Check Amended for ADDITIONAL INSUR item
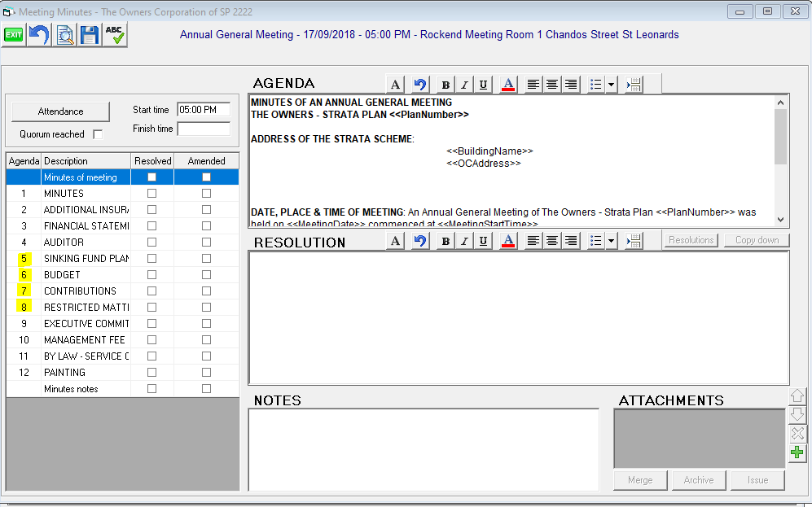812x507 pixels. click(x=206, y=209)
